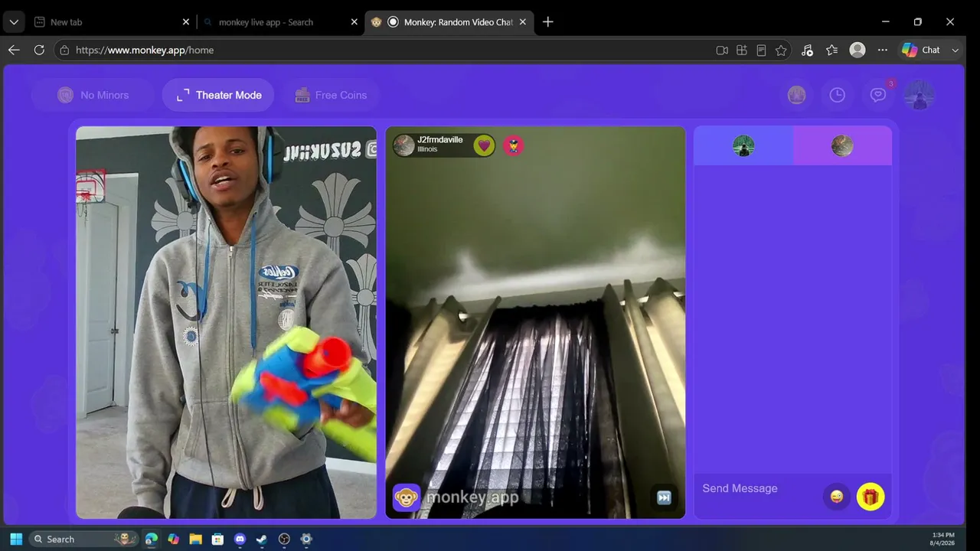Close the Monkey: Random Video Chat tab
980x551 pixels.
click(x=523, y=22)
